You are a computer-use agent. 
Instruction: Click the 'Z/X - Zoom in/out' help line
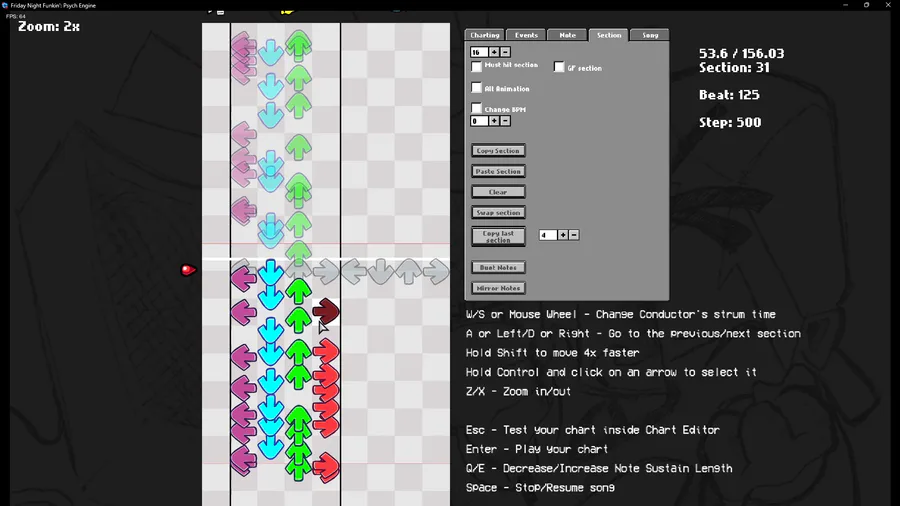point(518,391)
